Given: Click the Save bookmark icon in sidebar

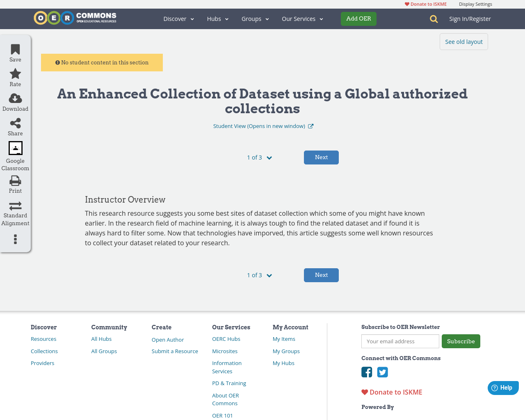Looking at the screenshot, I should point(15,49).
